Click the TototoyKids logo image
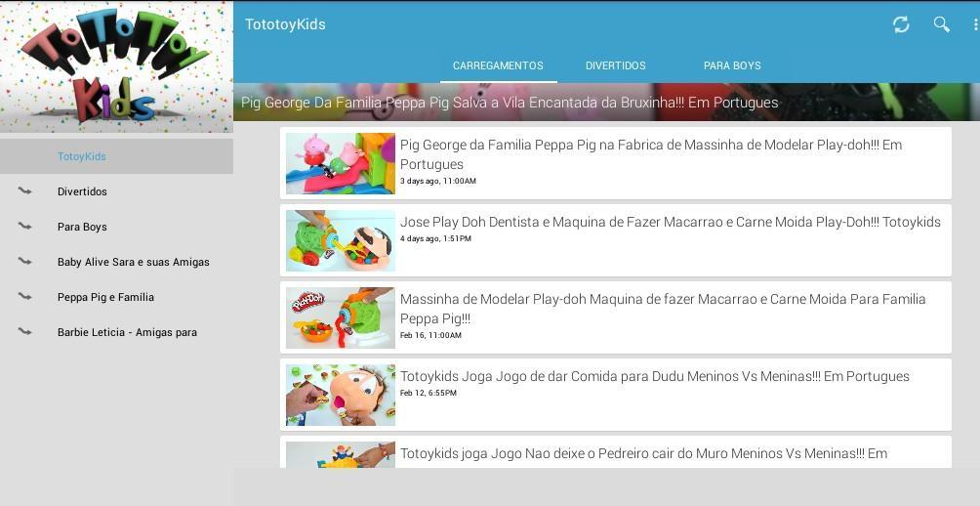Viewport: 980px width, 506px height. (x=116, y=66)
